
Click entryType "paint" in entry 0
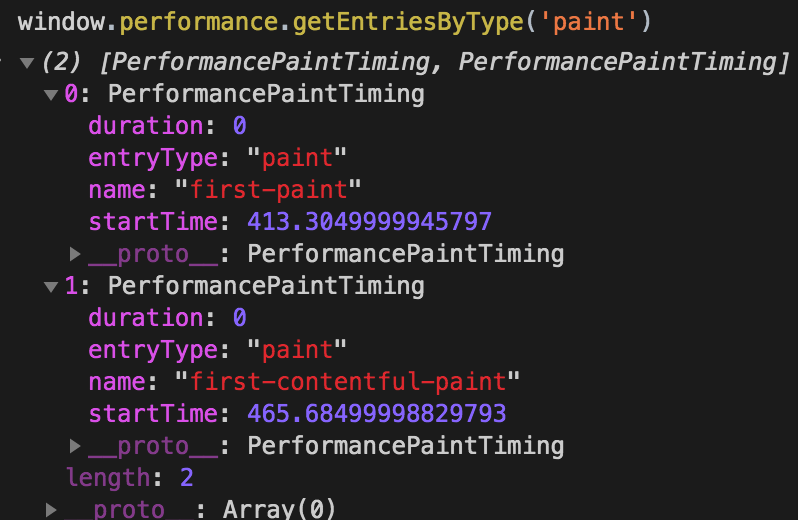coord(297,158)
